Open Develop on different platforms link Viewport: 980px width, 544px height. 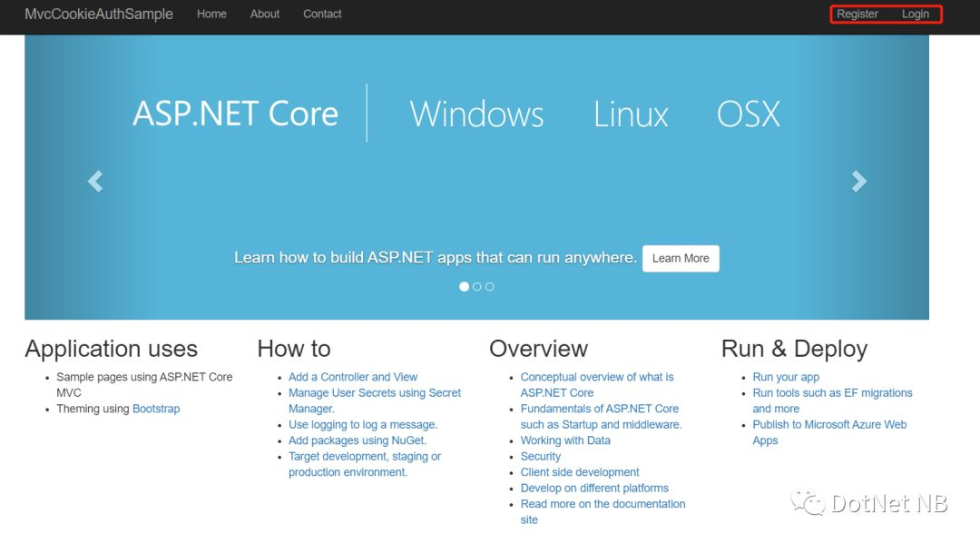(594, 488)
